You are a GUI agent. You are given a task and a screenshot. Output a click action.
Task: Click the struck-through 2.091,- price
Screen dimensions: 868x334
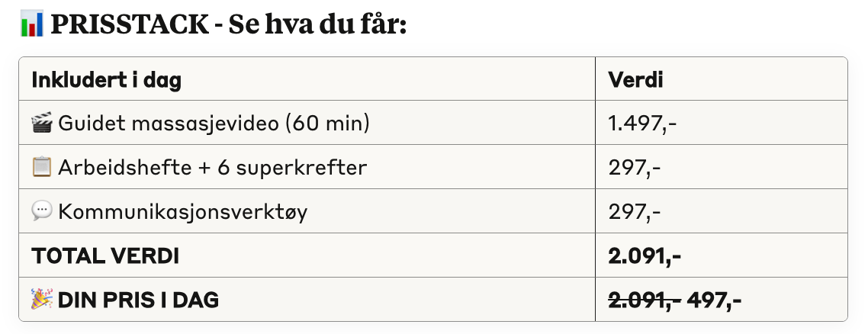[645, 300]
